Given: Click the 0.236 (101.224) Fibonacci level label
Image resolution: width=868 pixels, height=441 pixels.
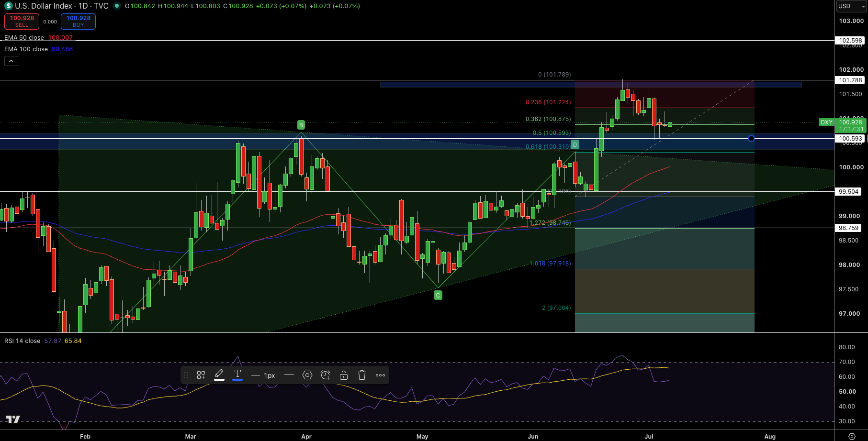Looking at the screenshot, I should click(548, 102).
